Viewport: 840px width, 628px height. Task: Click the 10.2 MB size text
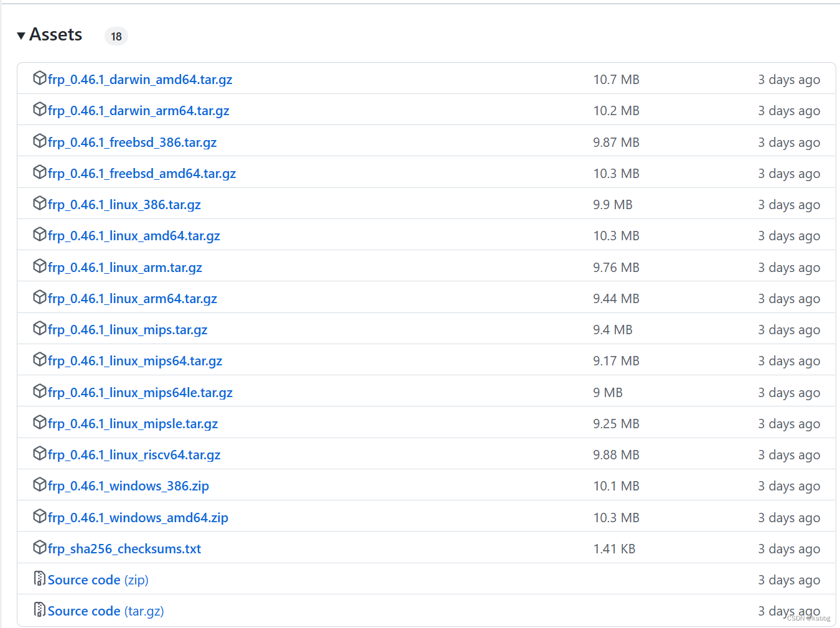point(616,111)
